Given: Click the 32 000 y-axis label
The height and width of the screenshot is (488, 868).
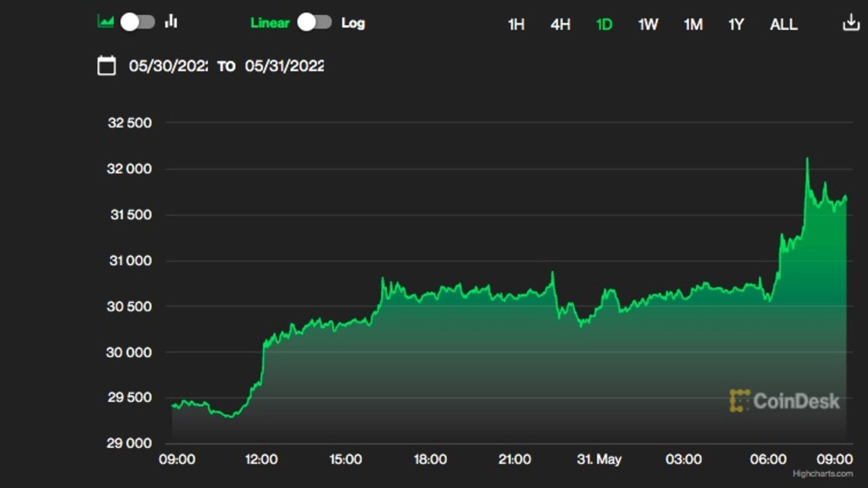Looking at the screenshot, I should point(130,169).
